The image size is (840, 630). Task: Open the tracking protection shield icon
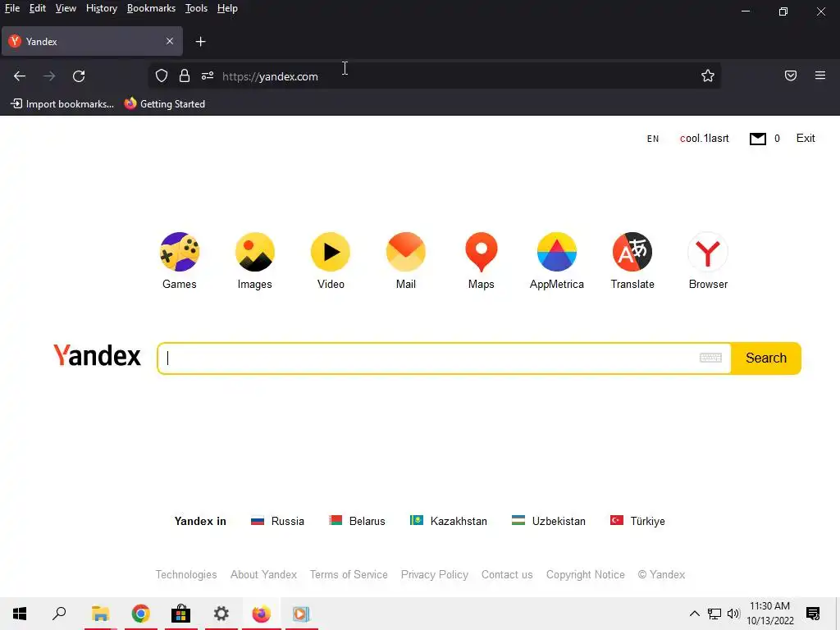pyautogui.click(x=162, y=76)
